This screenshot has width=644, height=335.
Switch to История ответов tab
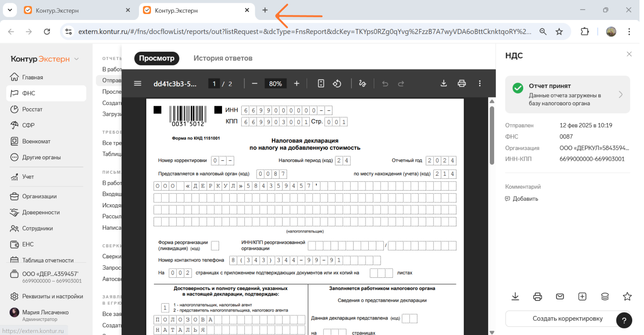click(x=223, y=58)
